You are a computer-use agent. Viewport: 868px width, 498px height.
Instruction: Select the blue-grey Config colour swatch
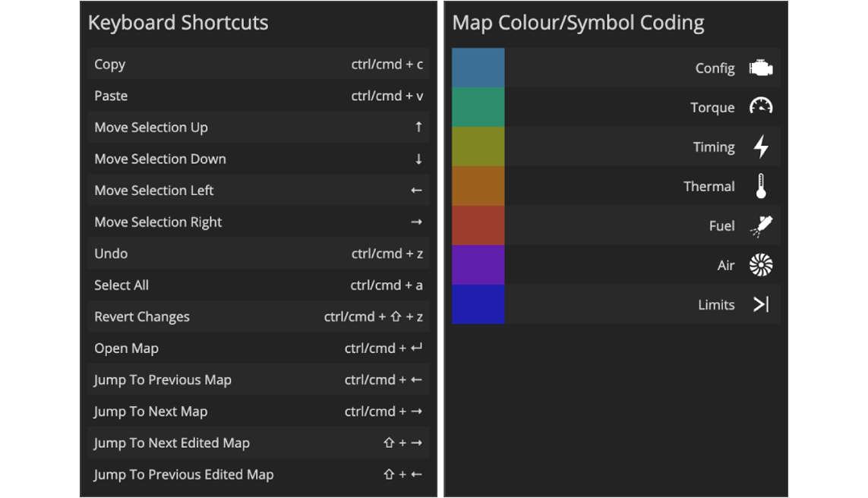pos(478,68)
